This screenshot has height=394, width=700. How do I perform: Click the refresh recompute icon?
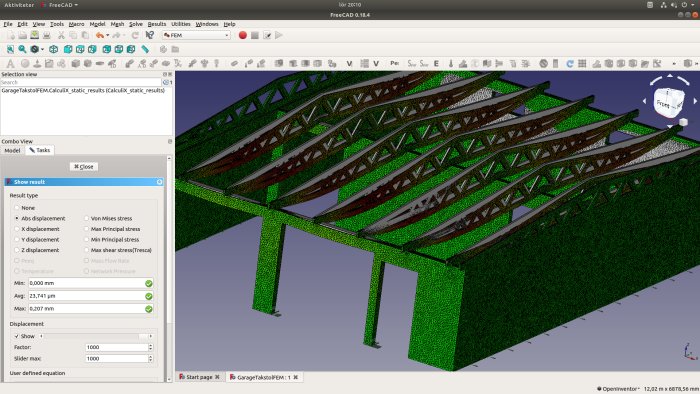135,35
